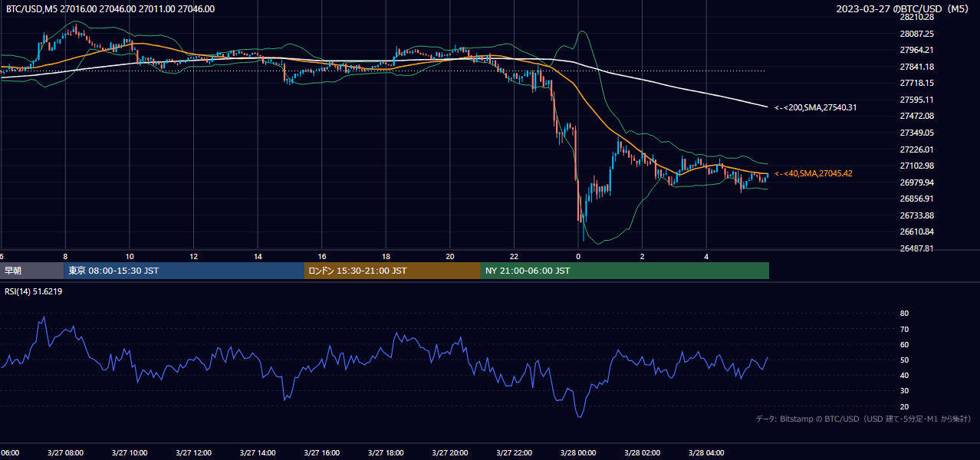Viewport: 980px width, 460px height.
Task: Click the 40 SMA 27045.42 label
Action: pos(814,173)
